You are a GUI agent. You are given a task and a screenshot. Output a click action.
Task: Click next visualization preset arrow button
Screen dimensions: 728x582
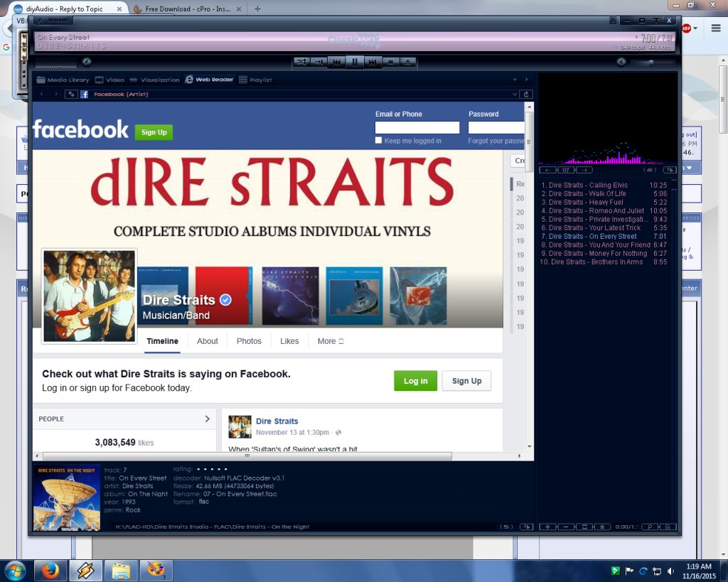(x=584, y=170)
